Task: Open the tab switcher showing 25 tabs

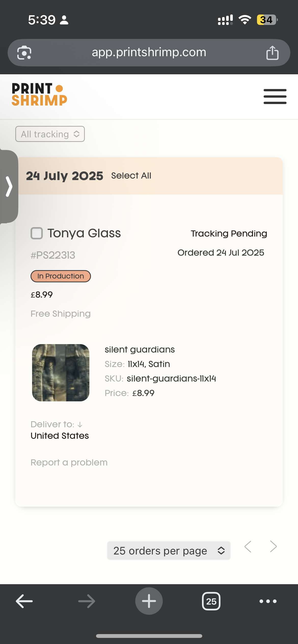Action: pyautogui.click(x=211, y=601)
